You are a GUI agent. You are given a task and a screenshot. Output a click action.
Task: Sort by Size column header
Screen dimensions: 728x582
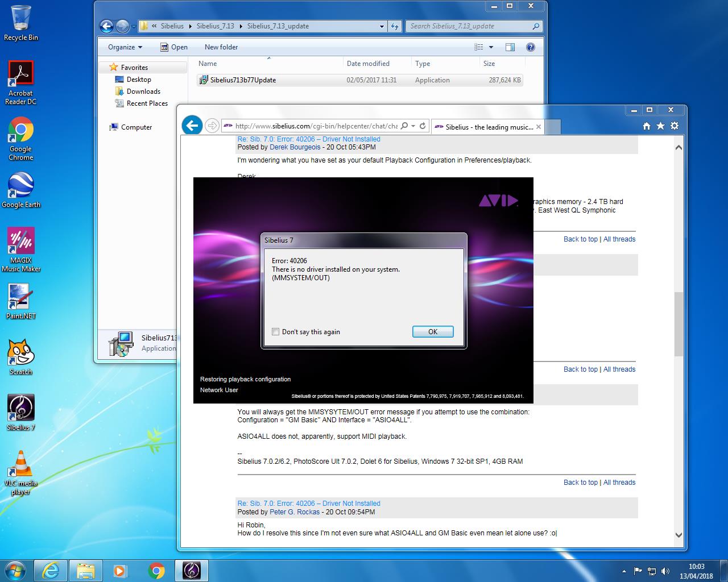tap(501, 64)
